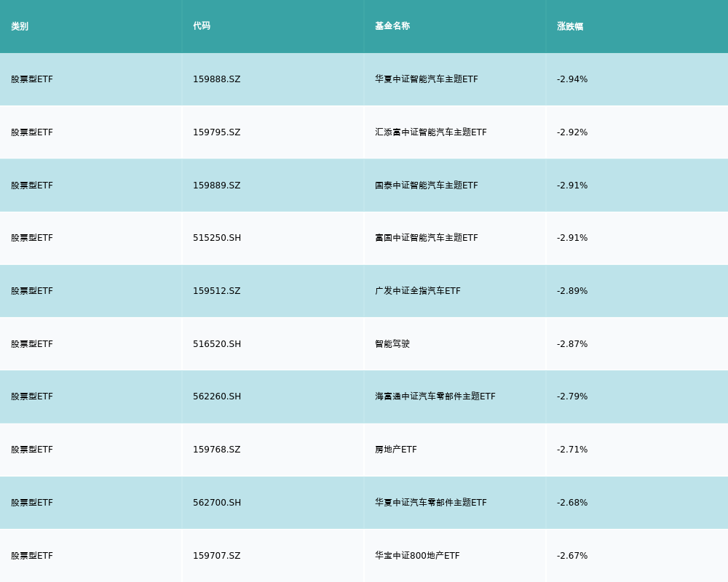Select the -2.94% change value
The image size is (728, 582).
pyautogui.click(x=572, y=79)
